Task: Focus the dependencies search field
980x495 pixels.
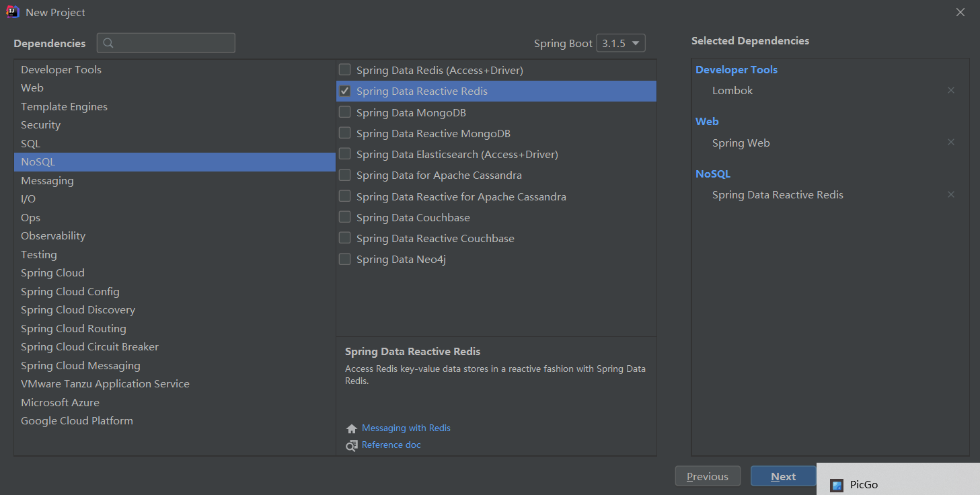Action: point(166,43)
